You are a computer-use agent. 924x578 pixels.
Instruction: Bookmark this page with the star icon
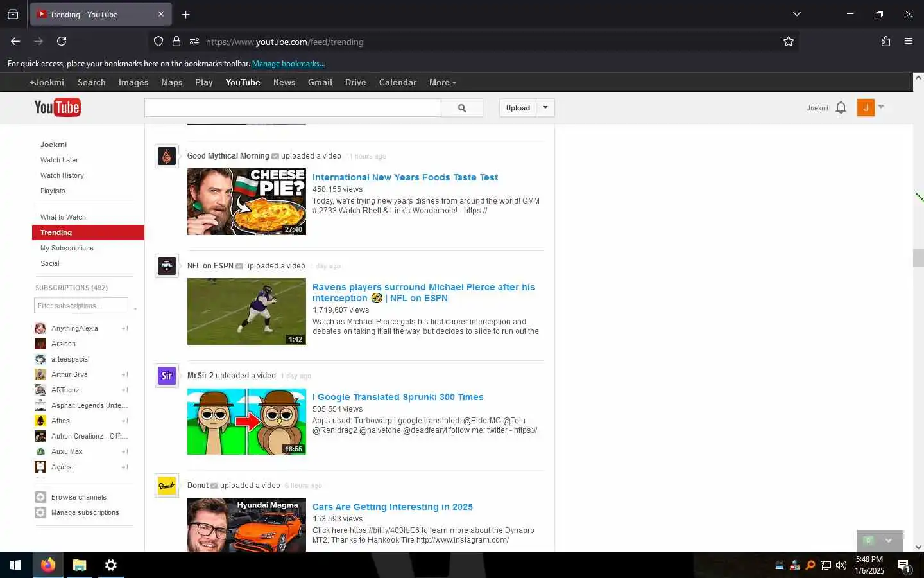point(789,41)
